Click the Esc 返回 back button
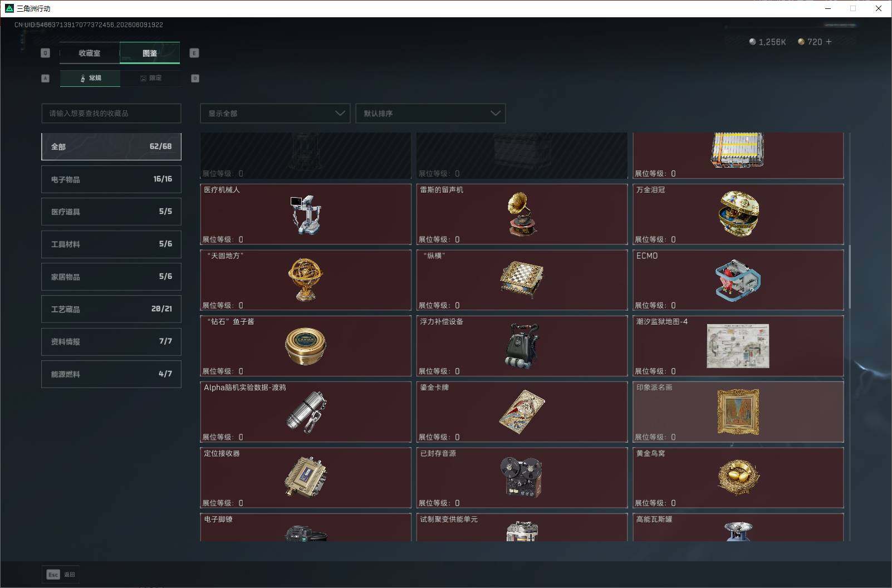The image size is (892, 588). pyautogui.click(x=61, y=575)
